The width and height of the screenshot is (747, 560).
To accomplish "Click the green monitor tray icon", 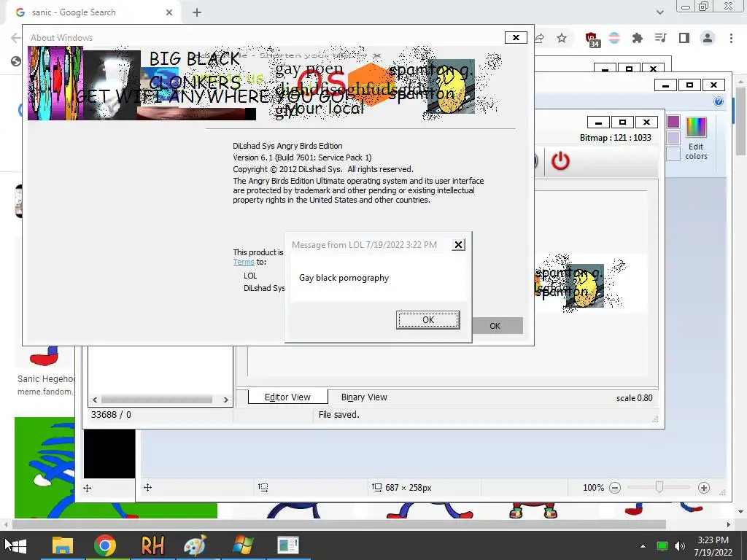I will tap(662, 546).
